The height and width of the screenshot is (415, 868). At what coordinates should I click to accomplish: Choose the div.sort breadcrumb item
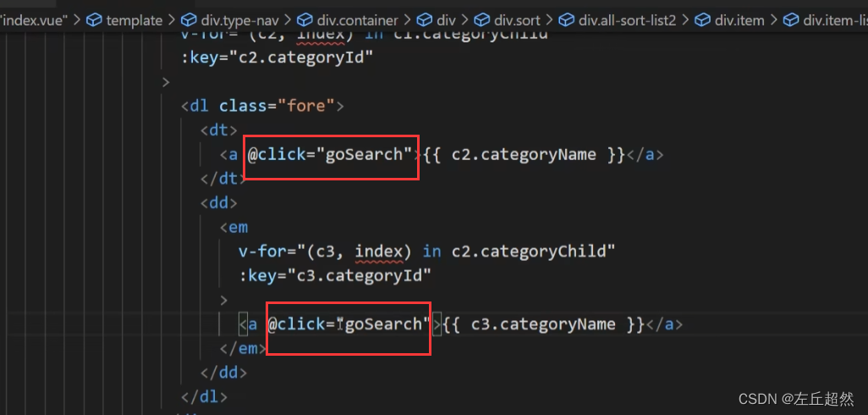(516, 21)
